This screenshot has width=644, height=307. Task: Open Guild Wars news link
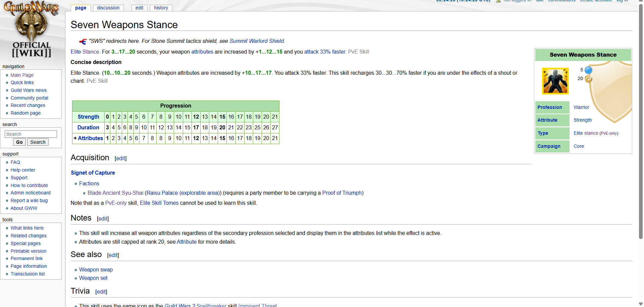point(29,90)
